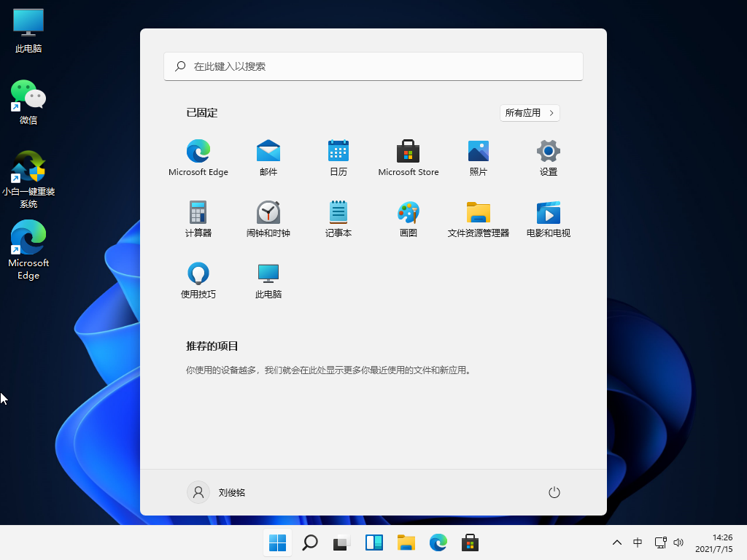Launch 记事本 (Notepad) from pinned apps
This screenshot has width=747, height=560.
click(x=338, y=218)
